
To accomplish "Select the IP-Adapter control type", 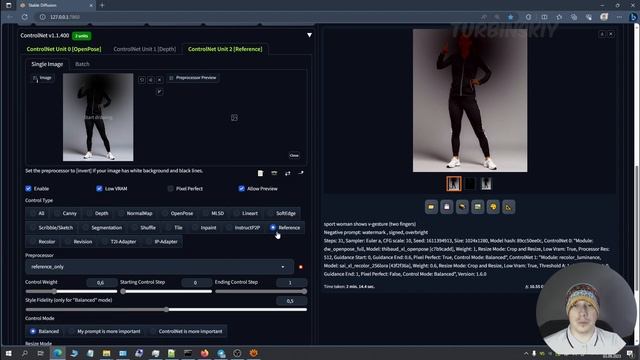I will click(162, 242).
